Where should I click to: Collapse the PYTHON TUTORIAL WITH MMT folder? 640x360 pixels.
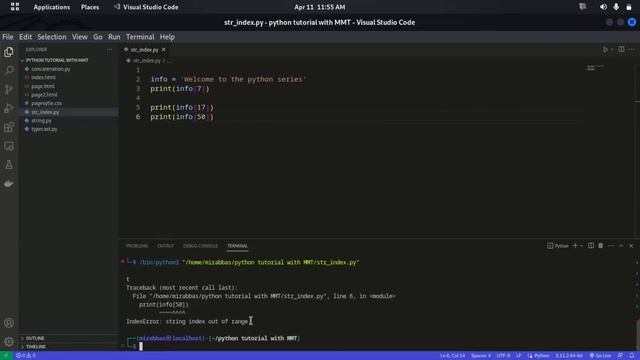click(x=57, y=60)
